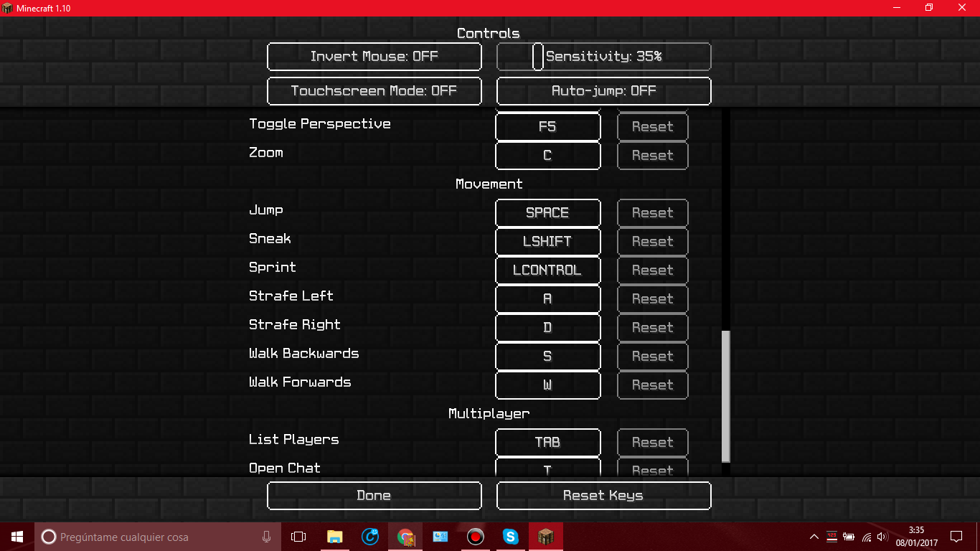Rebind the Walk Forwards key W
This screenshot has width=980, height=551.
pos(547,385)
